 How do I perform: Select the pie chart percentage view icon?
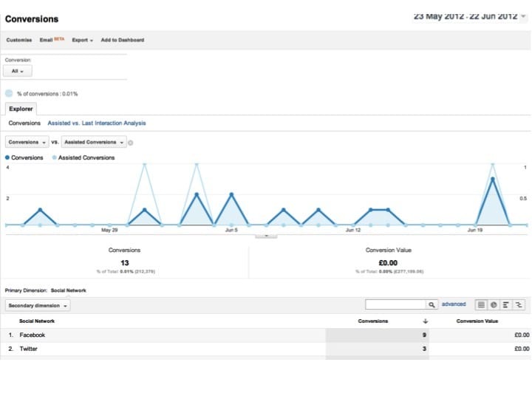pos(494,304)
